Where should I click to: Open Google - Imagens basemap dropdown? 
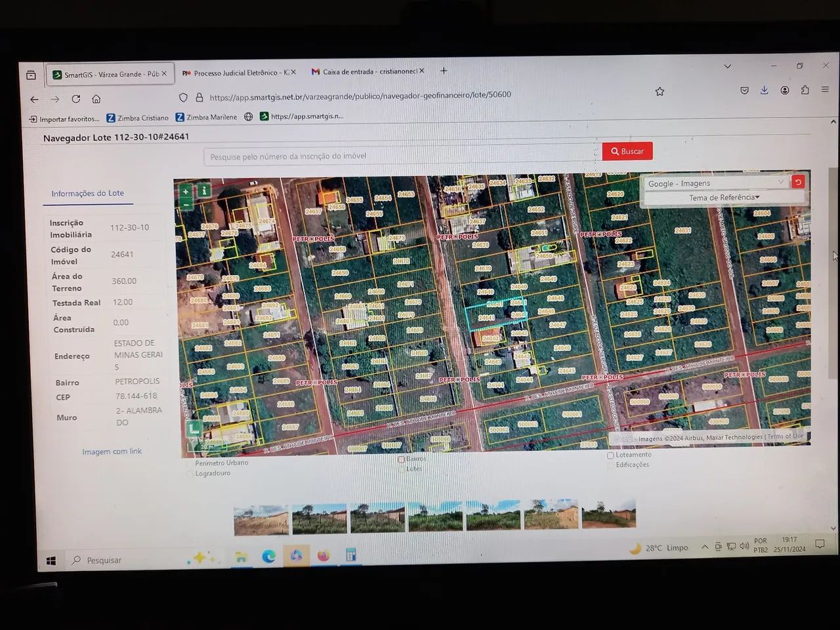click(715, 183)
